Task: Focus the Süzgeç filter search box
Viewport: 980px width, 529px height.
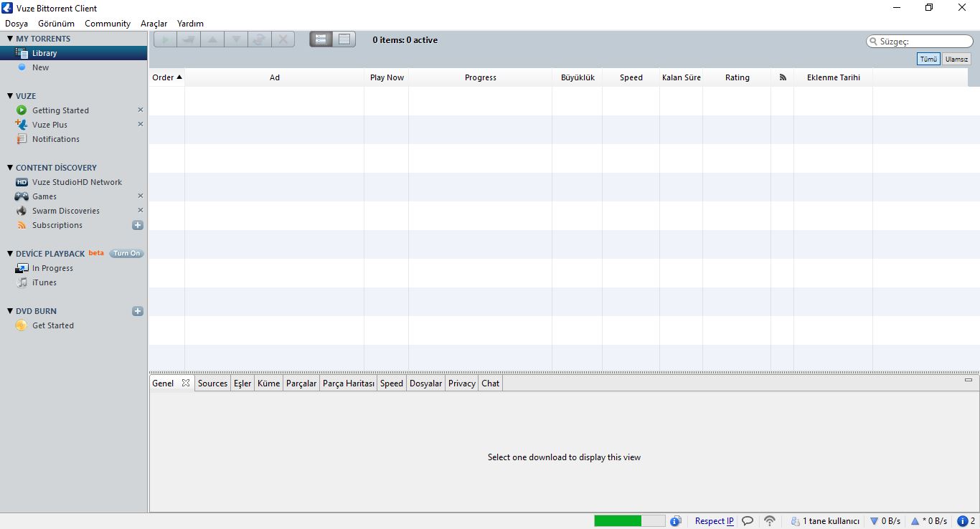Action: coord(920,42)
